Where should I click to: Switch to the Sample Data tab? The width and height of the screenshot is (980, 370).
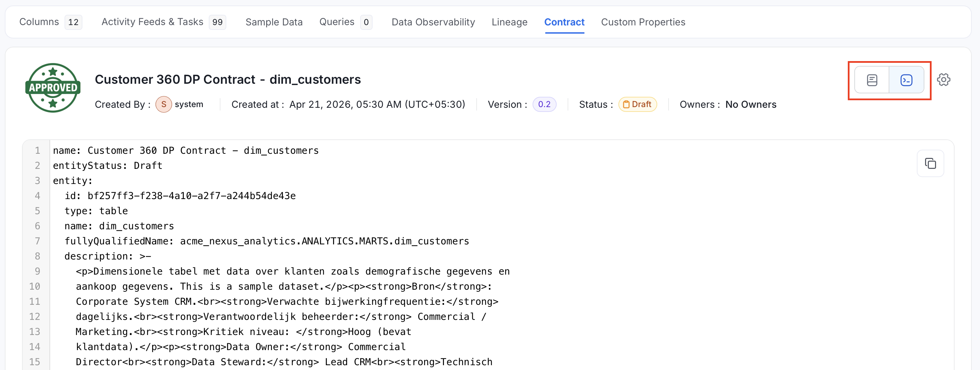[274, 22]
